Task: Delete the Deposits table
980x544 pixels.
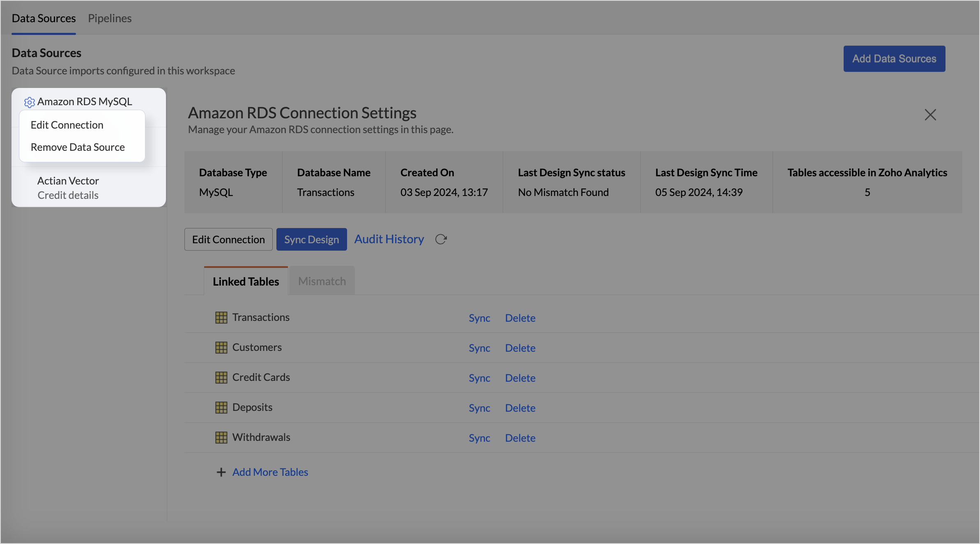Action: click(x=520, y=408)
